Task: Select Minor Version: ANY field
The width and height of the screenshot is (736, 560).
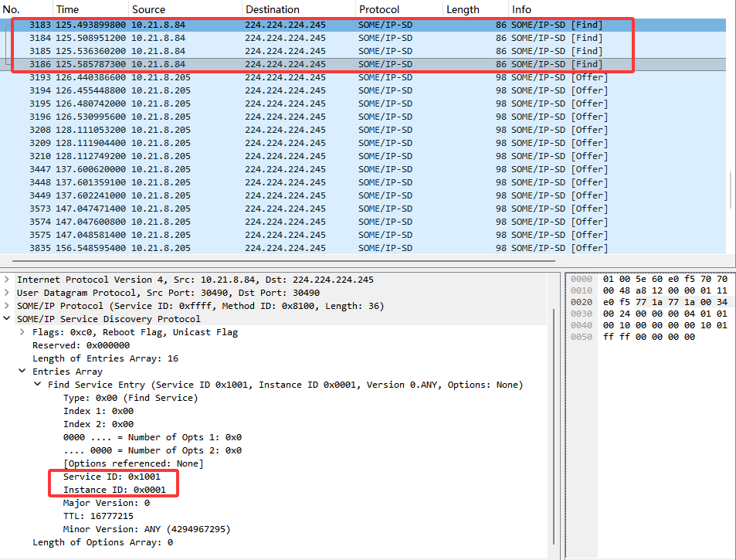Action: pos(147,529)
